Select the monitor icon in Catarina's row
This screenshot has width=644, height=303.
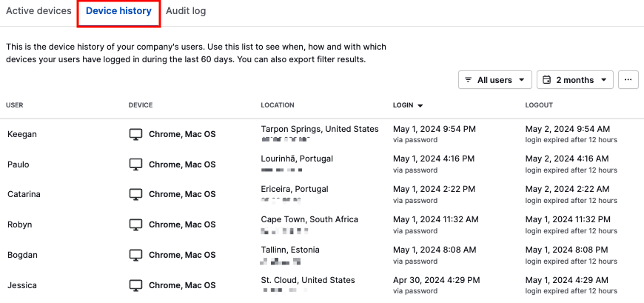coord(135,194)
